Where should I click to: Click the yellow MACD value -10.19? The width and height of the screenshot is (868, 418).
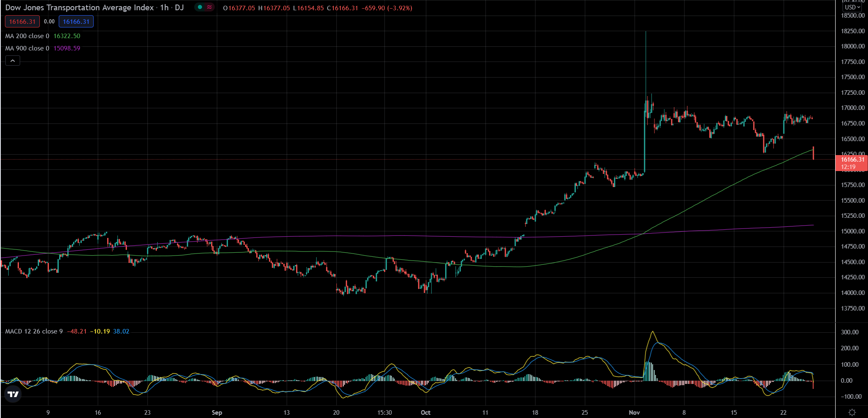(x=100, y=331)
